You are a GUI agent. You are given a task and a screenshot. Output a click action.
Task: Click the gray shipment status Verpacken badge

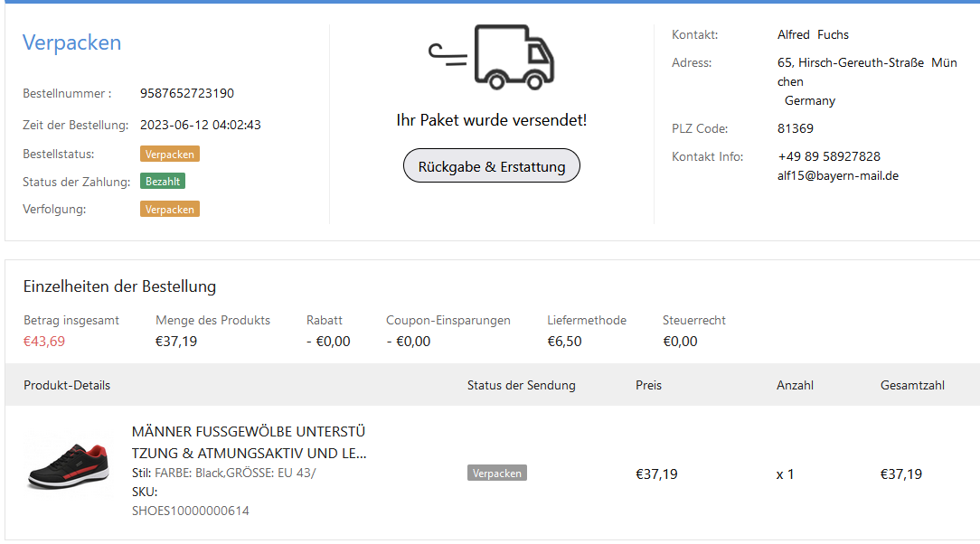click(x=496, y=474)
